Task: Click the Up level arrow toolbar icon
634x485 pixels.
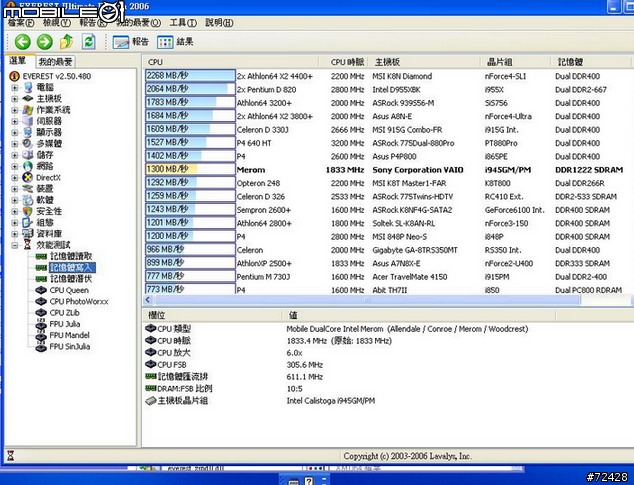Action: [67, 42]
